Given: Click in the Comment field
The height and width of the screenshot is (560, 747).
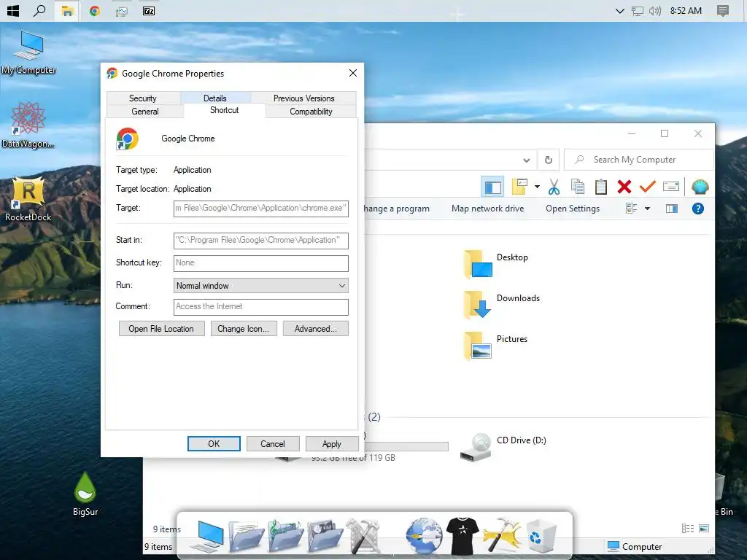Looking at the screenshot, I should 260,307.
